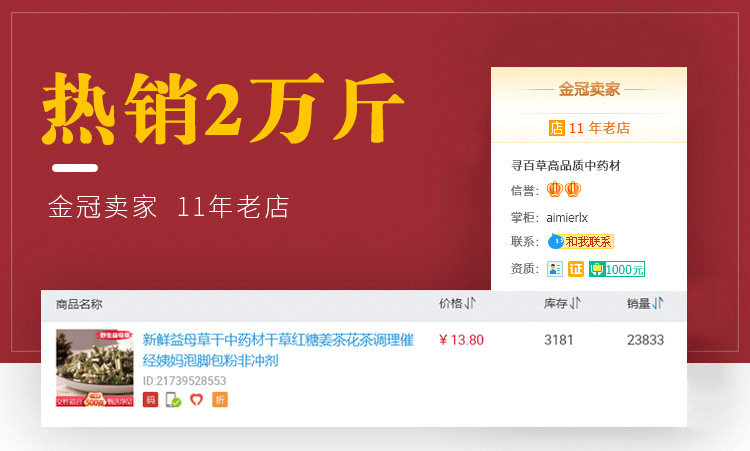Image resolution: width=750 pixels, height=451 pixels.
Task: Click the 商品名称 column header
Action: click(79, 304)
